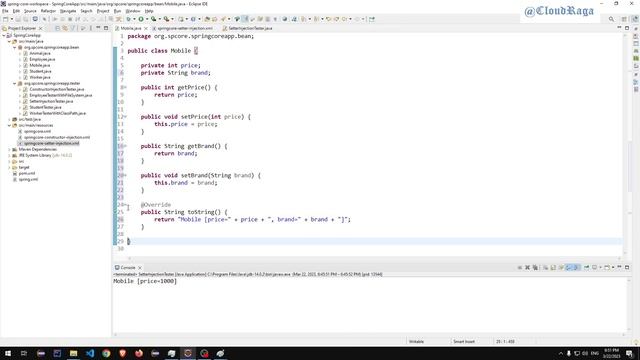640x360 pixels.
Task: Open the Navigate menu
Action: click(68, 11)
